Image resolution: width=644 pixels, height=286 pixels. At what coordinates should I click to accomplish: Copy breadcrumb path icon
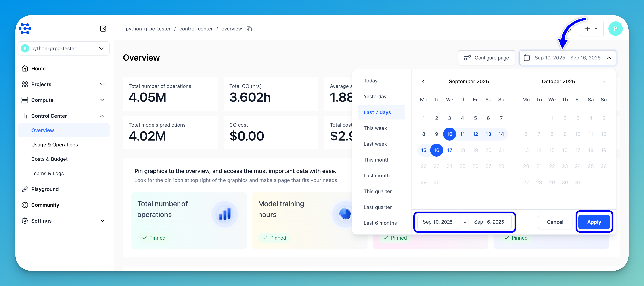249,29
